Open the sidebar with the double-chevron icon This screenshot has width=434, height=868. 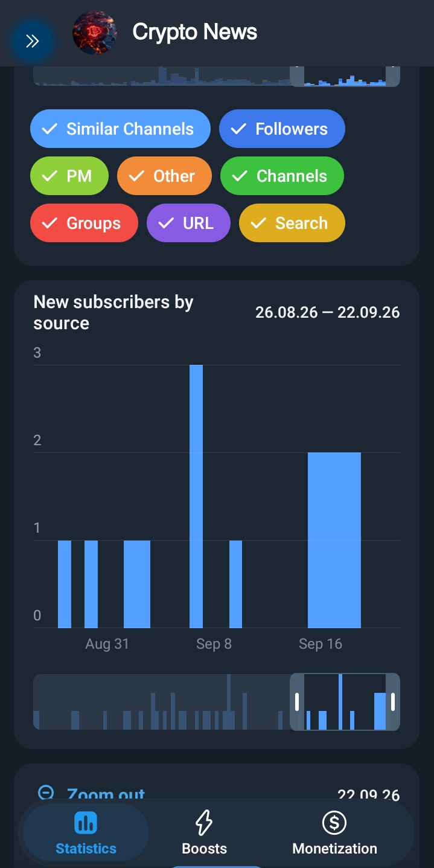(32, 41)
